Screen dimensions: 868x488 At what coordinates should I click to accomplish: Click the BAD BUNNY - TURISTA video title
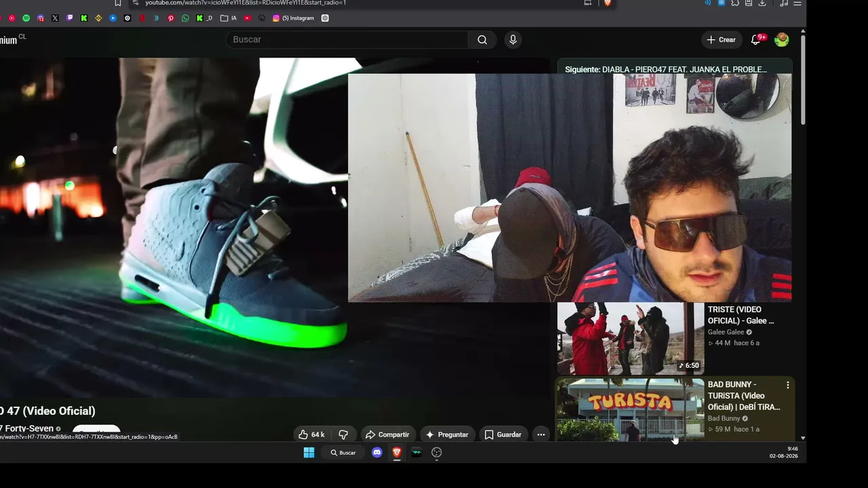click(x=744, y=396)
